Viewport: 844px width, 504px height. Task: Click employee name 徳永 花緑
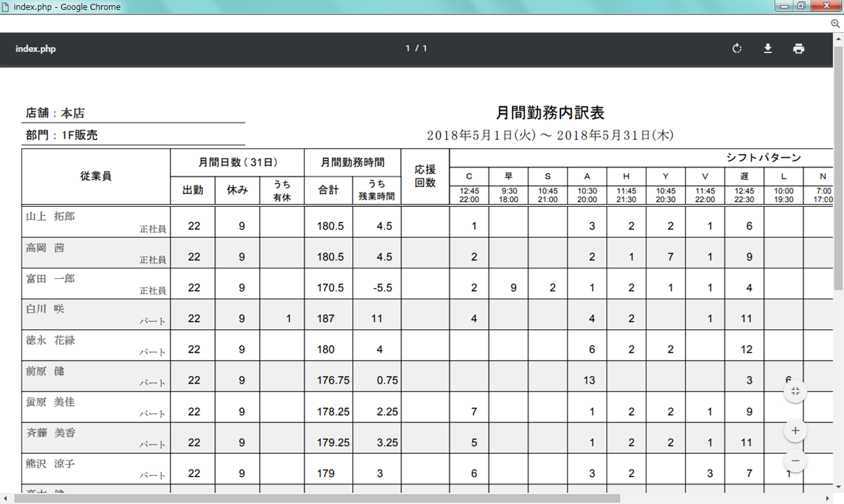click(x=50, y=340)
